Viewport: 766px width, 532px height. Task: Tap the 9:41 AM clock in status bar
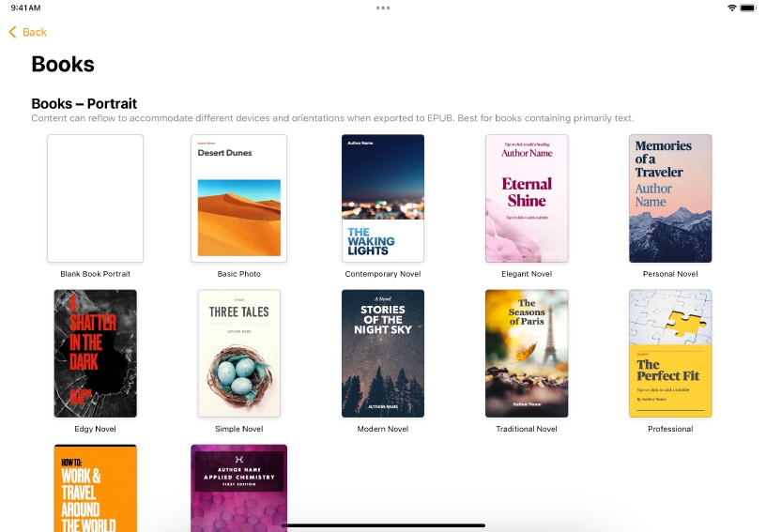[25, 8]
